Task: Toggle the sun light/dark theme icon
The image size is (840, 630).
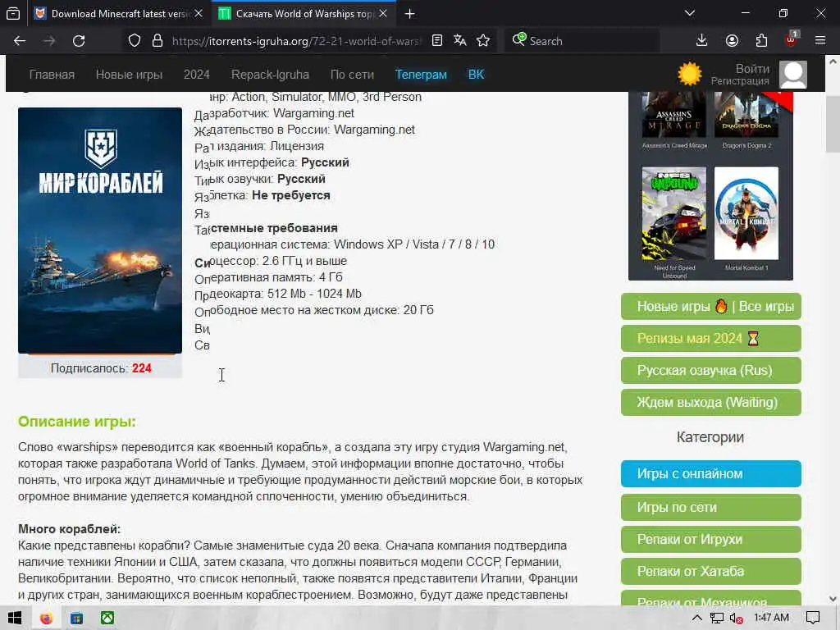Action: click(689, 74)
